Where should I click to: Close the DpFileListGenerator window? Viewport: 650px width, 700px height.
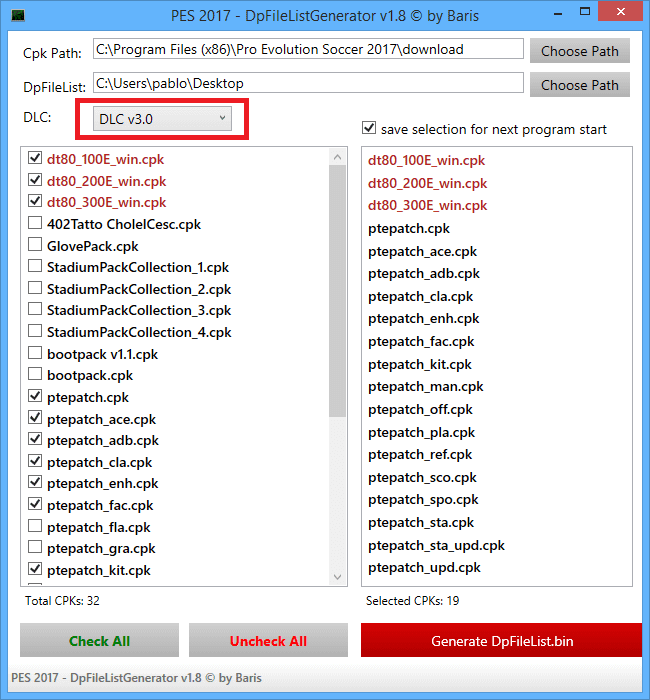621,12
